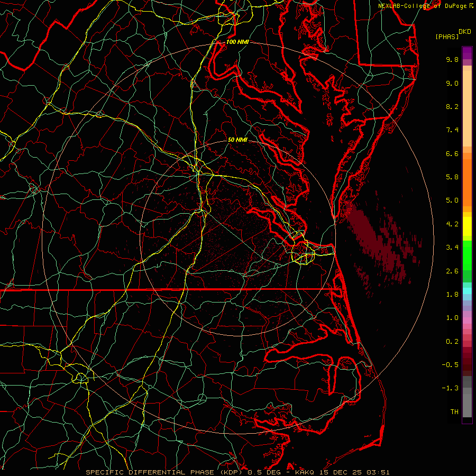Click the 7.4 scale value

[x=452, y=130]
